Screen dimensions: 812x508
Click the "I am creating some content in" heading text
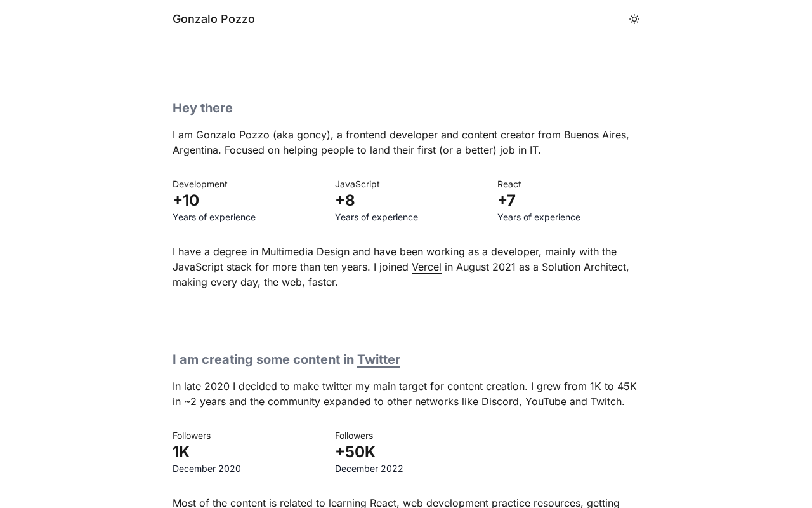pyautogui.click(x=263, y=359)
